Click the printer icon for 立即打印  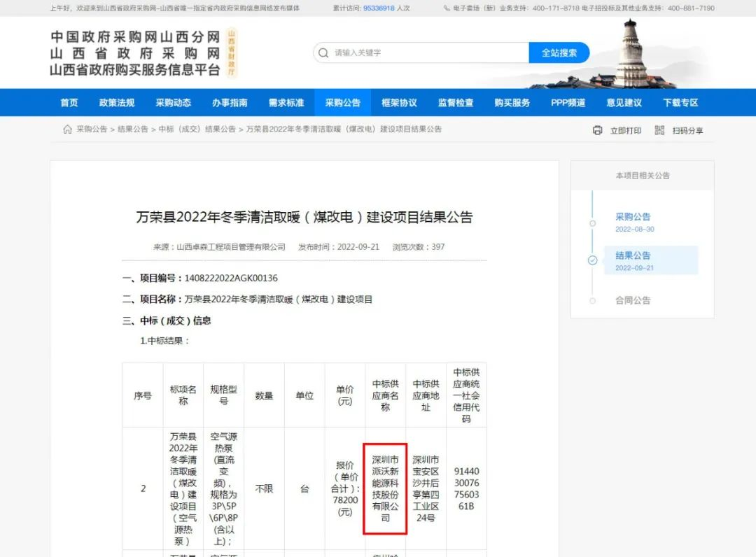click(597, 130)
